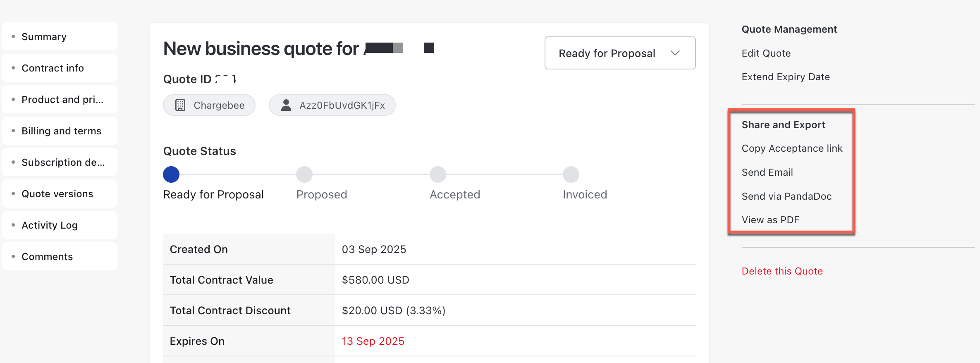This screenshot has width=980, height=363.
Task: Open View as PDF
Action: (770, 220)
